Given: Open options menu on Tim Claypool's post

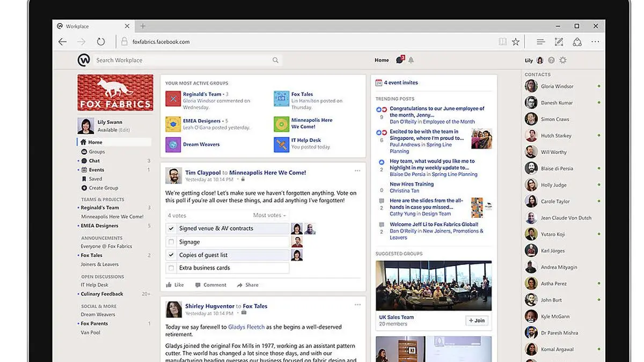Looking at the screenshot, I should [x=357, y=171].
